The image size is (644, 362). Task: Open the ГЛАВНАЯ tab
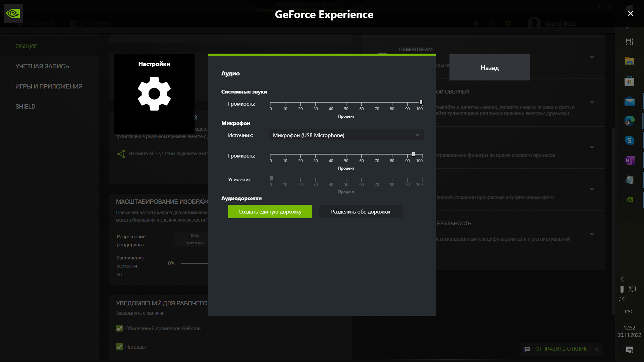[x=36, y=24]
